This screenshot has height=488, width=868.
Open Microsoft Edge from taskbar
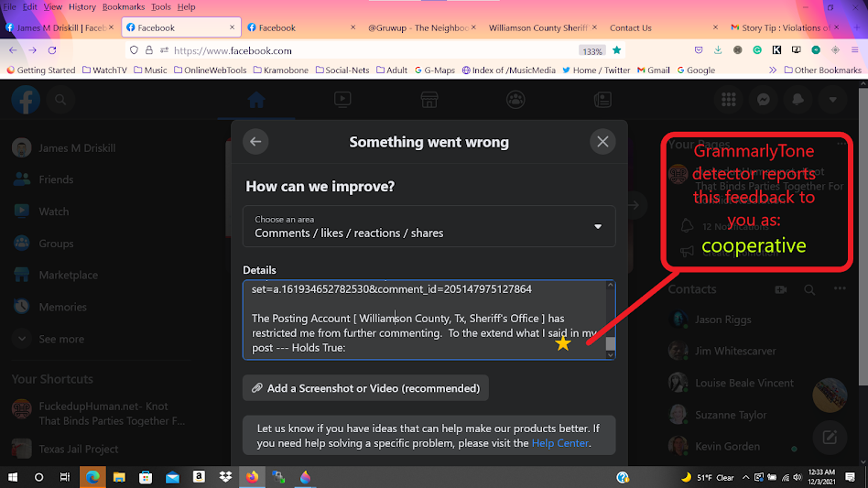[x=92, y=477]
